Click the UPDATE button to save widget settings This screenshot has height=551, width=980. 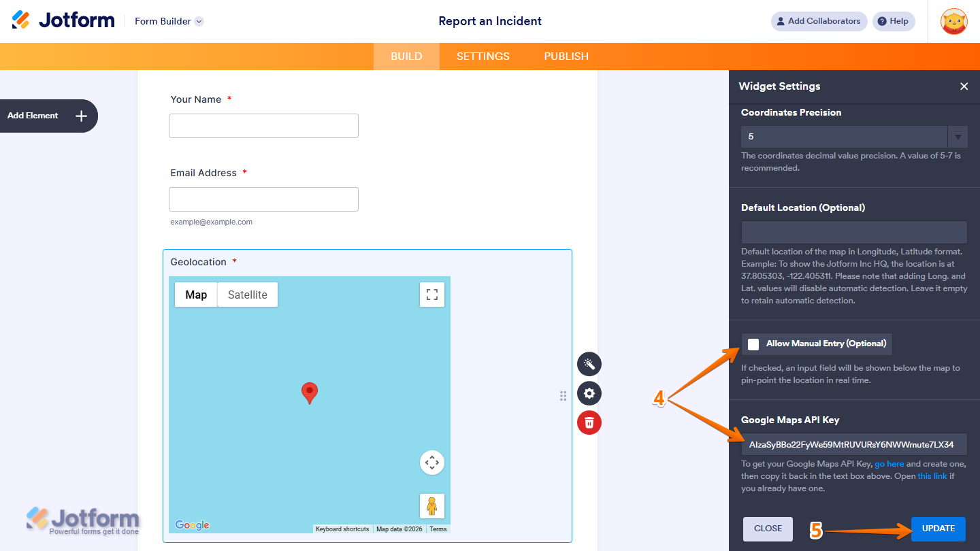[x=938, y=529]
